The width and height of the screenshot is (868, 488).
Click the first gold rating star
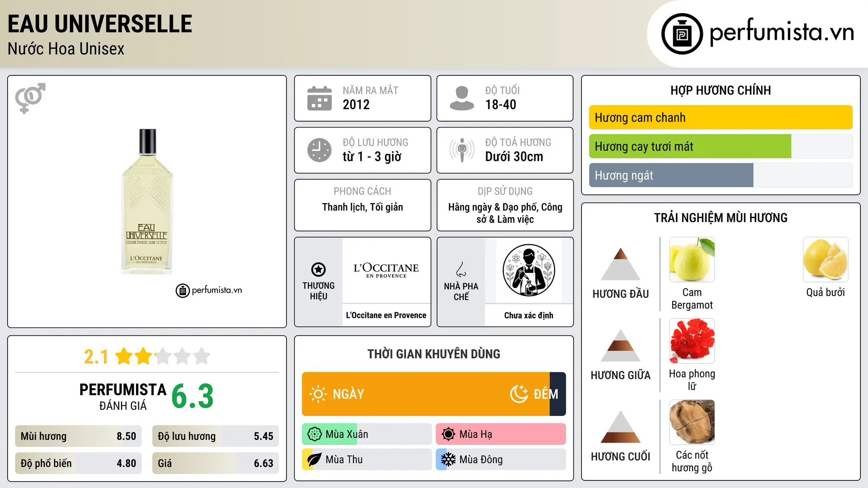pyautogui.click(x=124, y=356)
